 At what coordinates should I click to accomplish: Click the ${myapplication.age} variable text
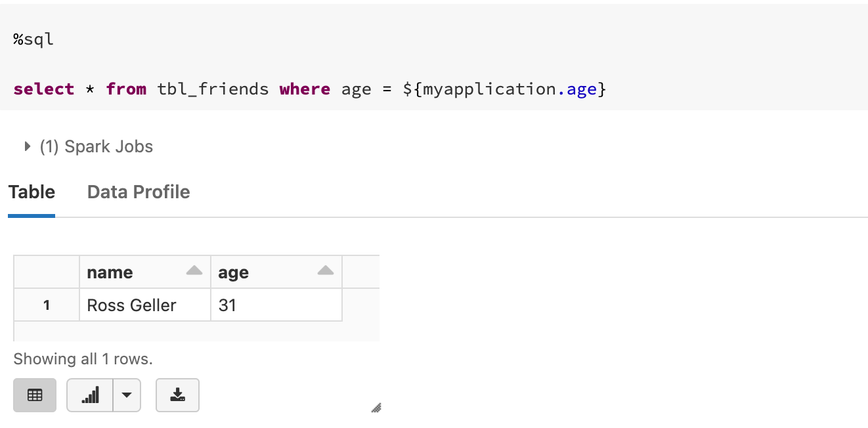point(504,89)
